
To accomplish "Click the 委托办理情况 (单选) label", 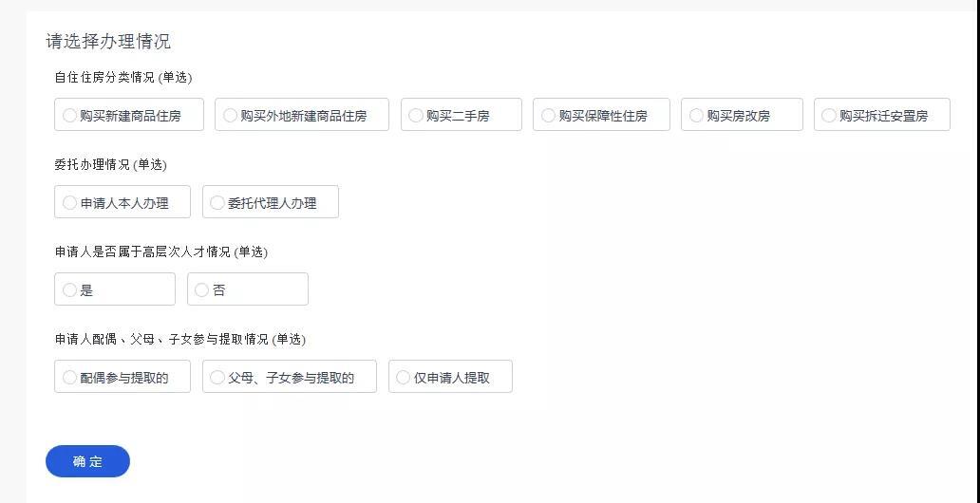I will (110, 165).
